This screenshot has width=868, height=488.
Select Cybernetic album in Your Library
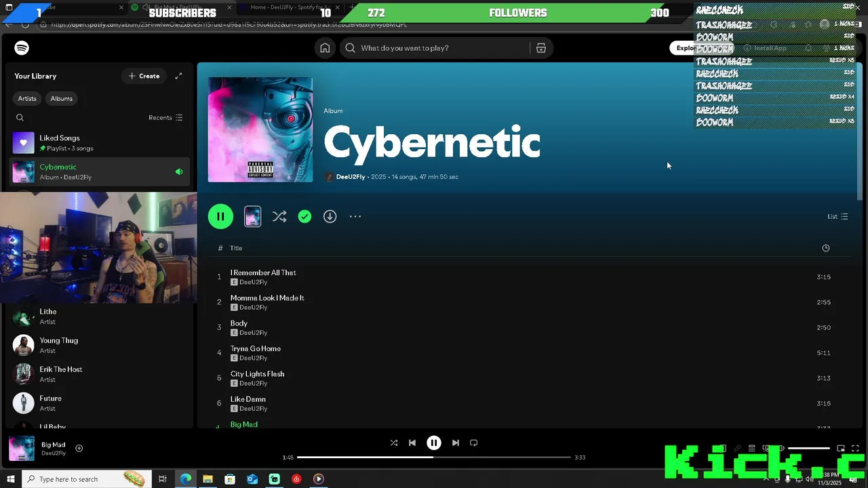coord(99,171)
